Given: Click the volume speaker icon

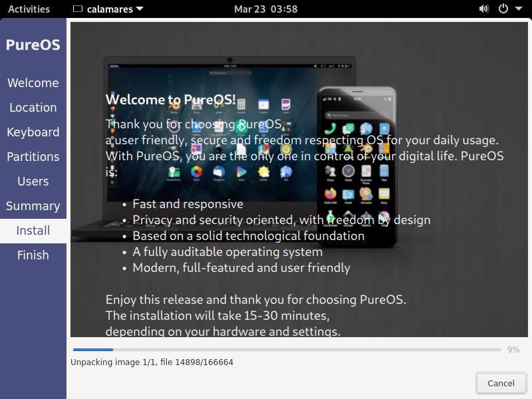Looking at the screenshot, I should 484,9.
